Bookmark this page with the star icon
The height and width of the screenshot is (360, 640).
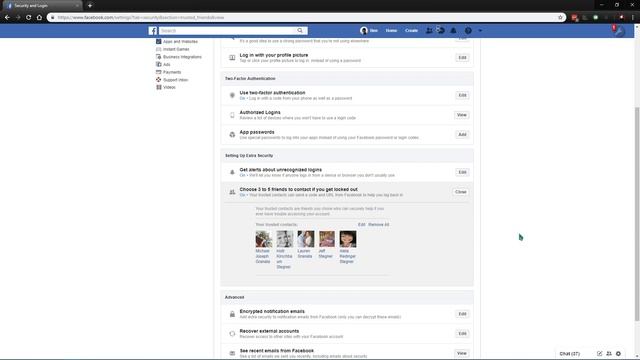point(560,18)
